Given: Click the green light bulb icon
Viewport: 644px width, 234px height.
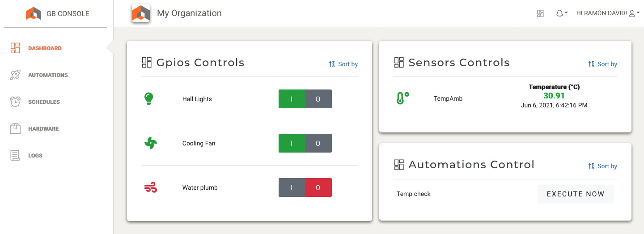Looking at the screenshot, I should click(149, 99).
